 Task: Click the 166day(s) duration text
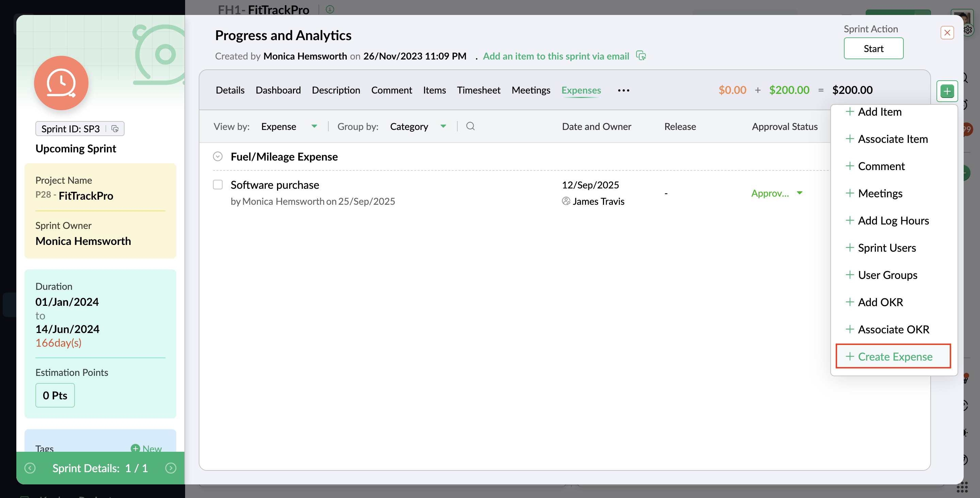[x=58, y=343]
